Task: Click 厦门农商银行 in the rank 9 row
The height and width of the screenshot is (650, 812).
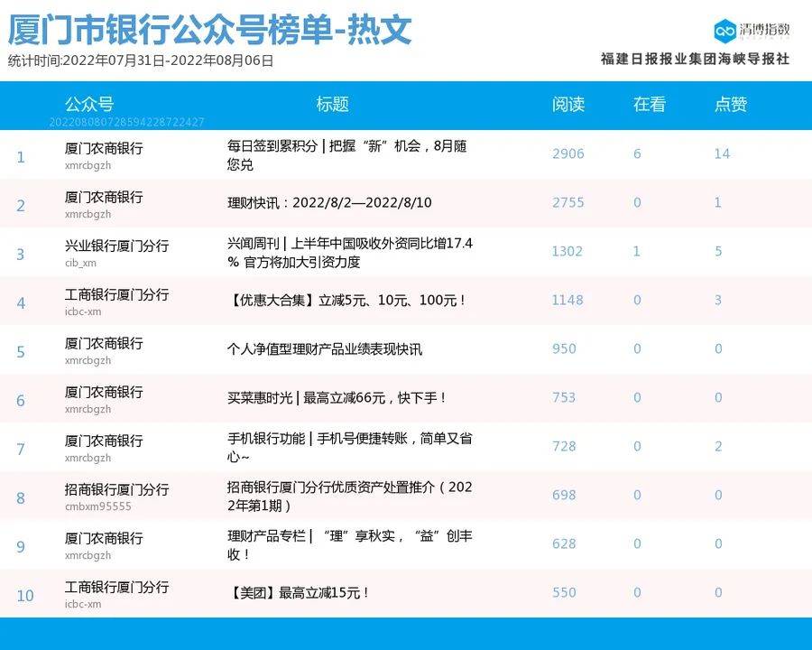Action: 104,538
